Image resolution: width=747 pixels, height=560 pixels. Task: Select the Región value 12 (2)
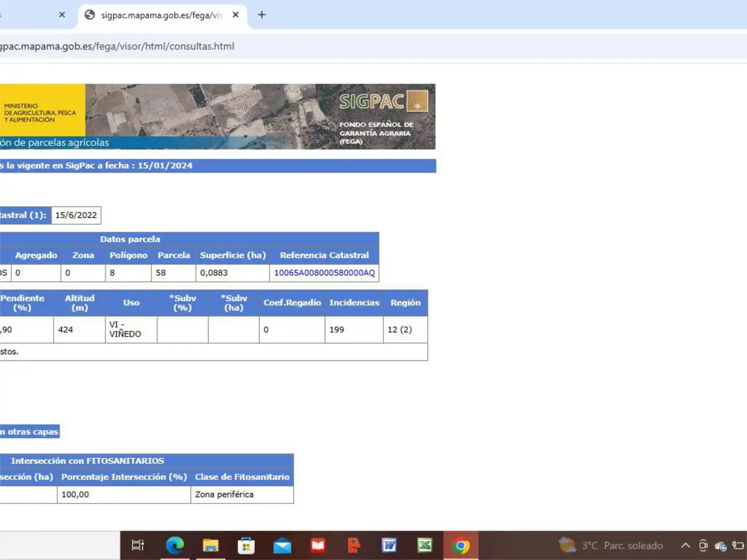pyautogui.click(x=399, y=330)
